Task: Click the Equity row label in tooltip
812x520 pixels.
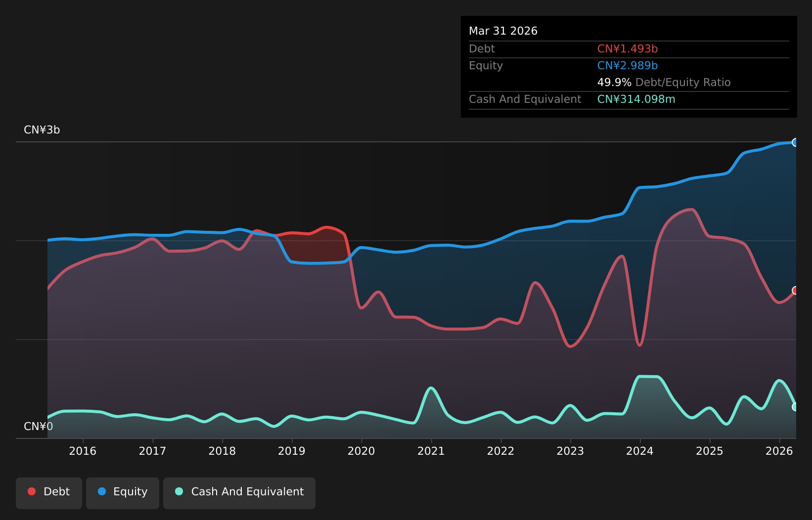Action: [x=486, y=66]
